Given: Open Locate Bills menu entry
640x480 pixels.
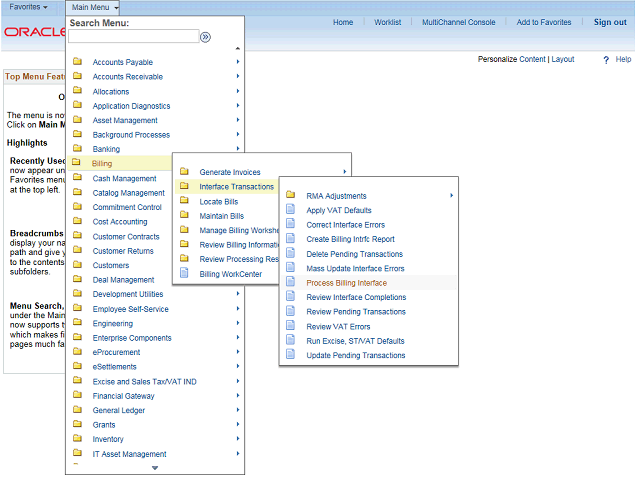Looking at the screenshot, I should (x=221, y=201).
